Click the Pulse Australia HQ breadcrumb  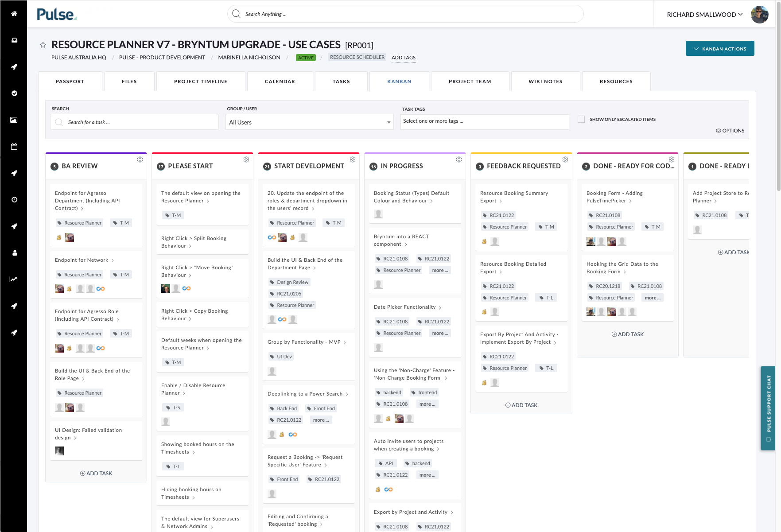click(79, 58)
